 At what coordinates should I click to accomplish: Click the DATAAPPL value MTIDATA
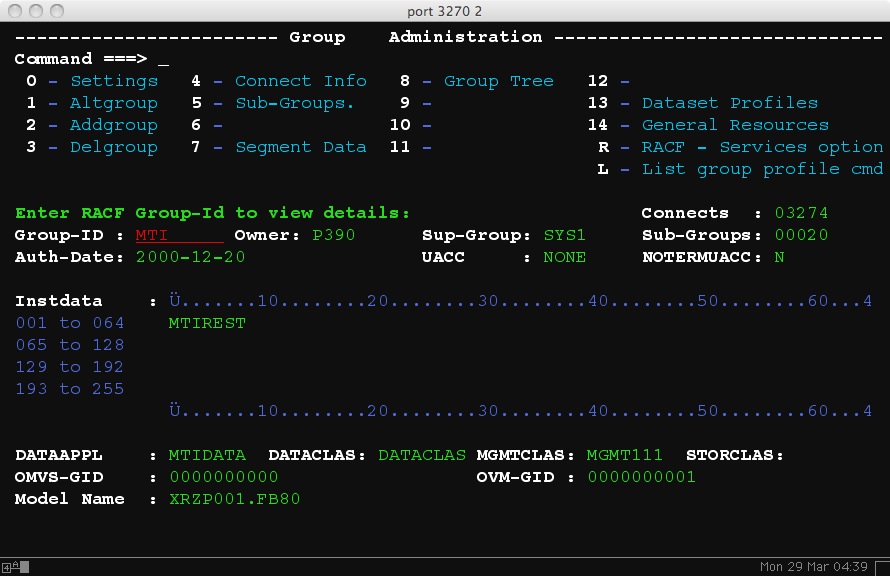207,455
